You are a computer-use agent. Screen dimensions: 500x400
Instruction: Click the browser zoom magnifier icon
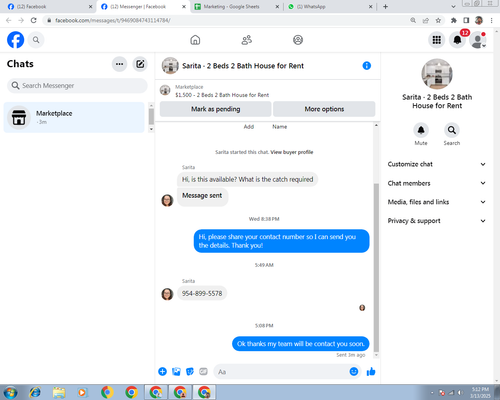coord(413,20)
